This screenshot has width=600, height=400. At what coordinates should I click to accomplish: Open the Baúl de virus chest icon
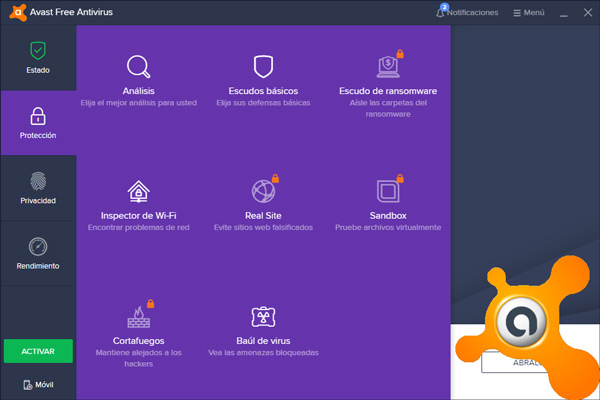tap(263, 317)
